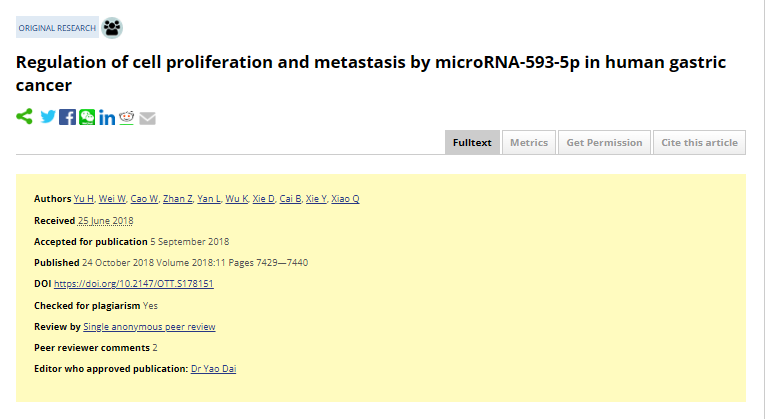This screenshot has width=768, height=419.
Task: Share the article on Twitter
Action: pos(48,117)
